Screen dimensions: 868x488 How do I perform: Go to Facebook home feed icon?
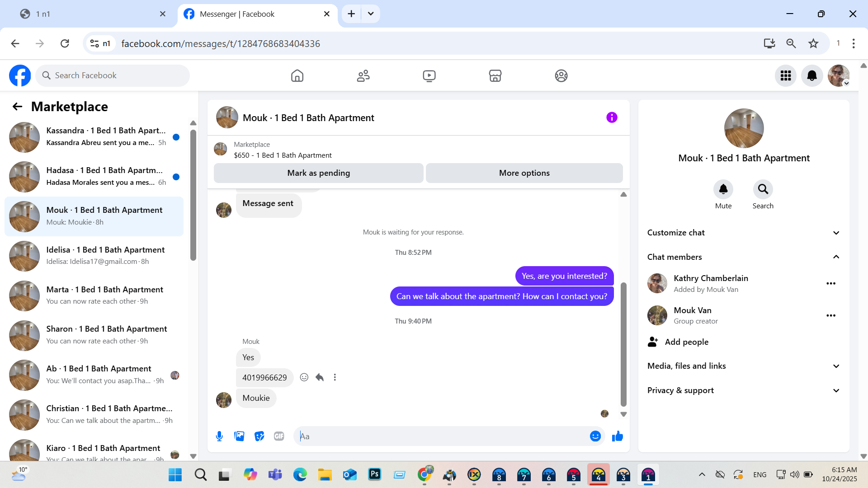297,75
